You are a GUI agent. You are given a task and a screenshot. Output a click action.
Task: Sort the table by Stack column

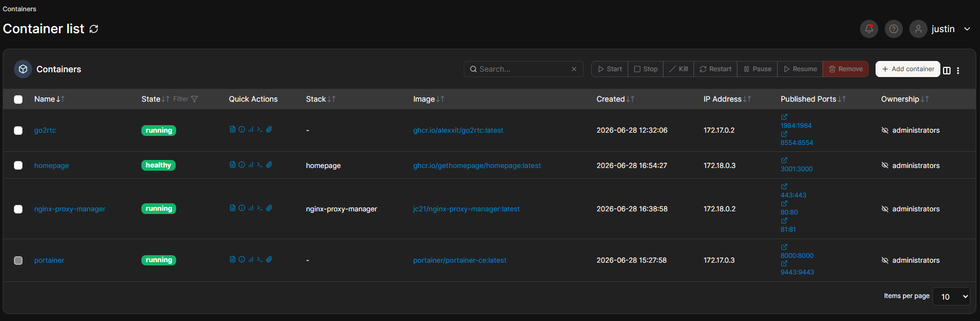[x=321, y=99]
